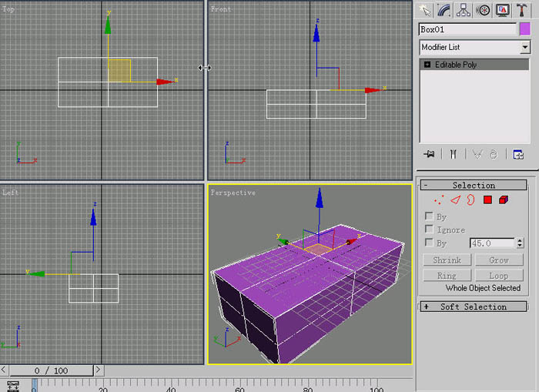Expand the Soft Selection rollout
This screenshot has height=392, width=539.
coord(474,307)
